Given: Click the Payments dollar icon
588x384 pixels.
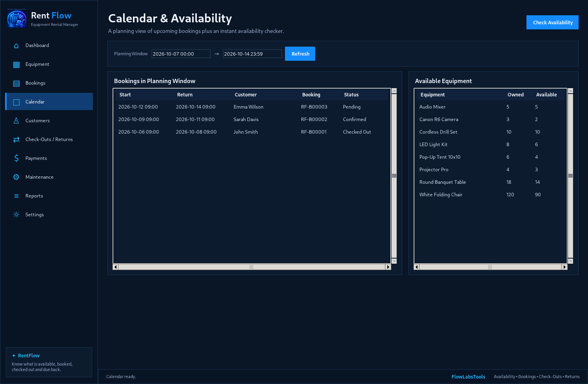Looking at the screenshot, I should click(x=16, y=158).
